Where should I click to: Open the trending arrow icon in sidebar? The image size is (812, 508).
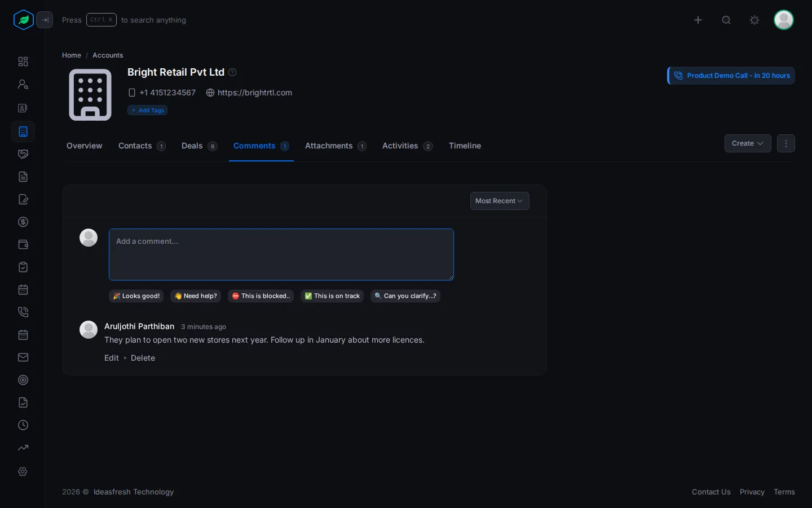(23, 448)
